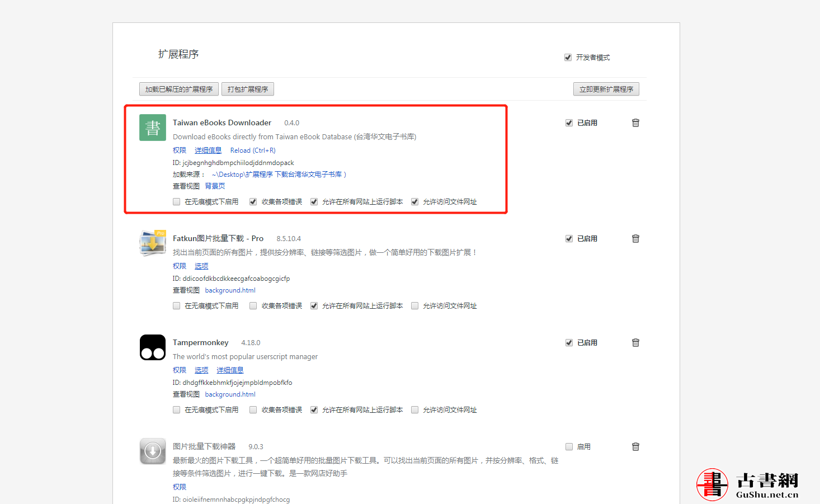Open 权限 link for 图片批量下载神器
This screenshot has height=504, width=820.
click(x=180, y=487)
